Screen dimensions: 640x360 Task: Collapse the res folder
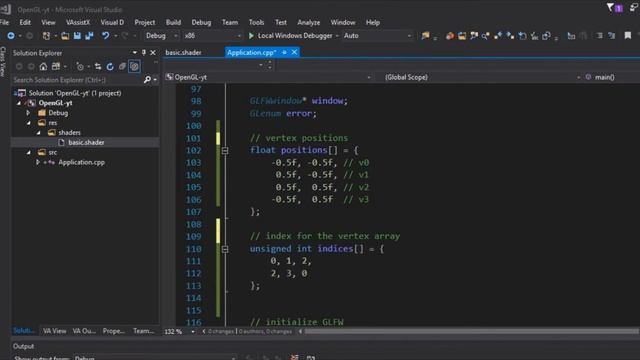tap(29, 123)
